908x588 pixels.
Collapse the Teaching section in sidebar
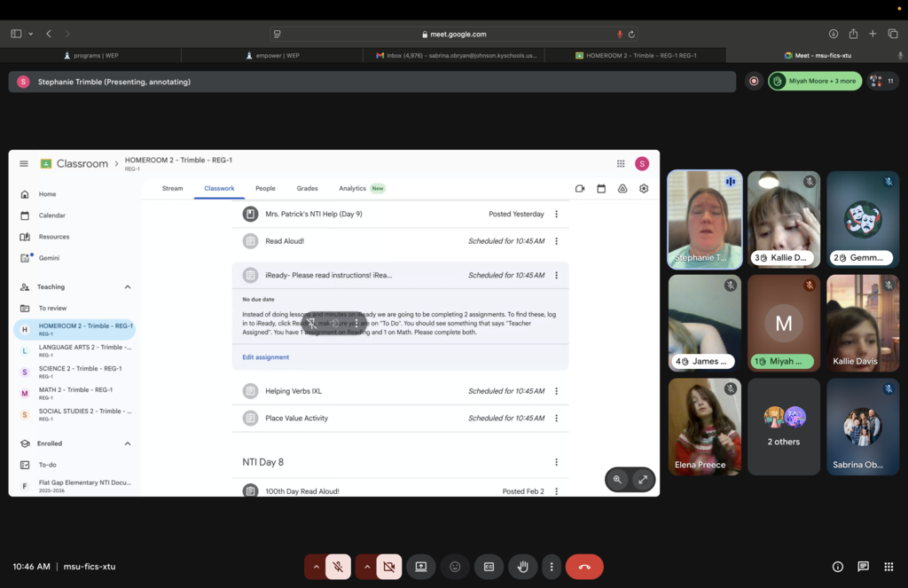(x=128, y=287)
